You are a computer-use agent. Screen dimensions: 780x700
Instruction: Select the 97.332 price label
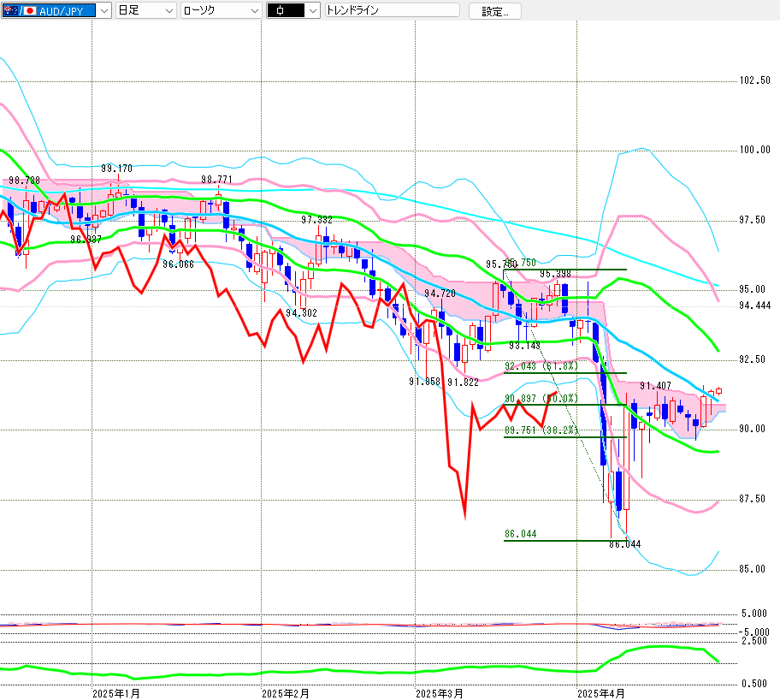316,220
